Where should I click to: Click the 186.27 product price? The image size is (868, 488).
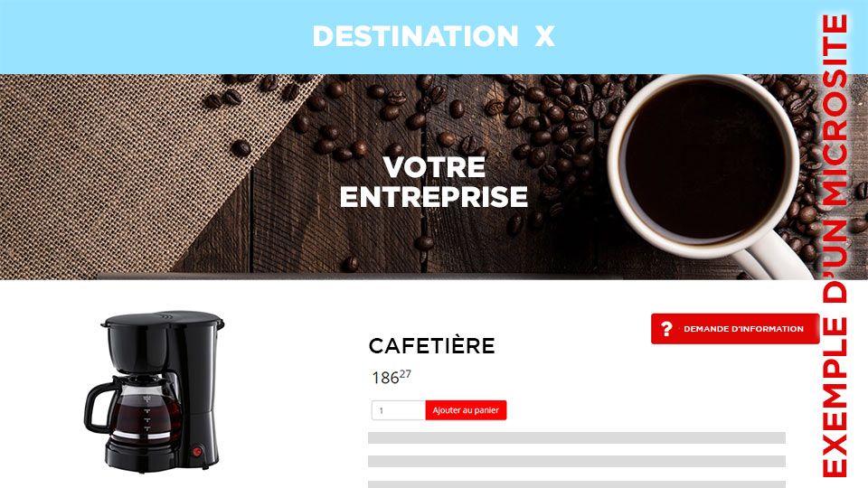pyautogui.click(x=392, y=377)
